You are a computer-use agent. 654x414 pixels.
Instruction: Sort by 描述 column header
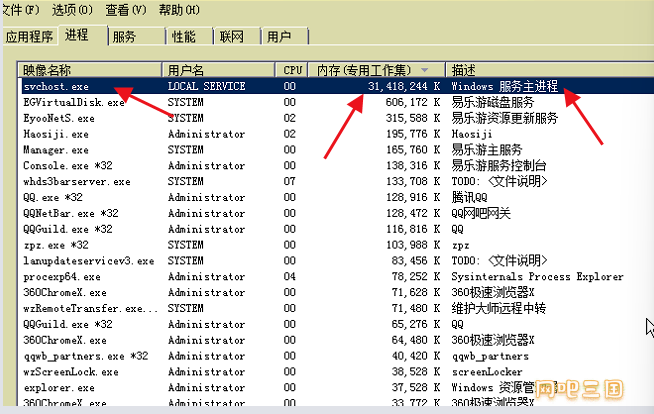click(x=550, y=70)
